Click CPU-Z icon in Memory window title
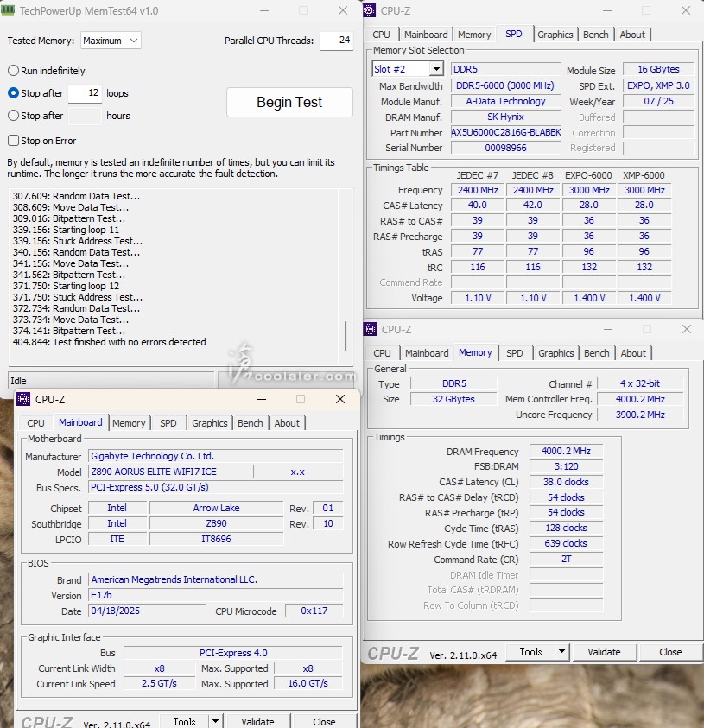 (370, 329)
